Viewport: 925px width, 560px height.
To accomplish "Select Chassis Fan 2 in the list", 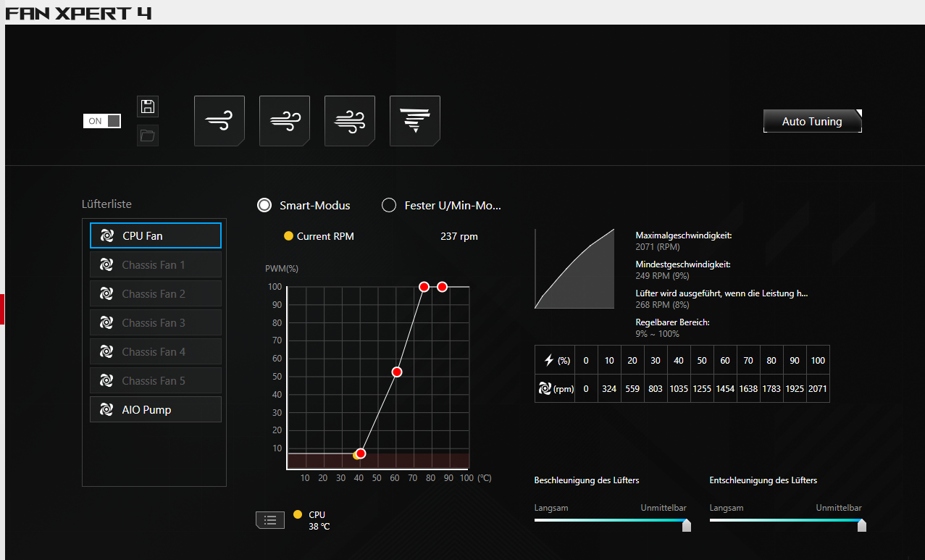I will point(156,293).
